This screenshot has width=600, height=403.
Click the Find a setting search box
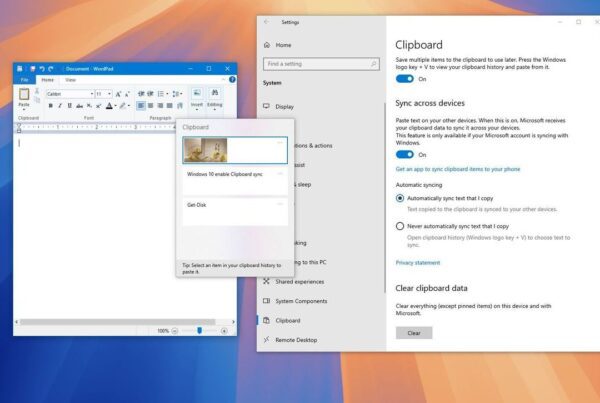[321, 64]
